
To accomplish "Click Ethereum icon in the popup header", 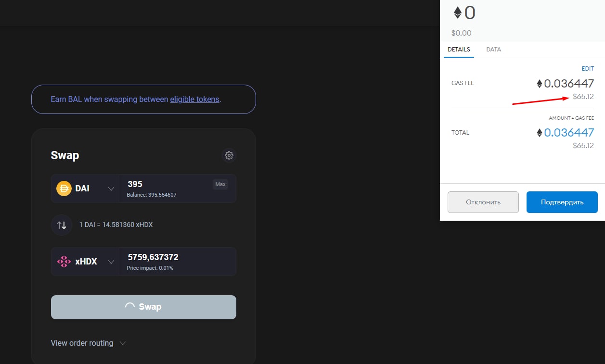I will [x=458, y=13].
